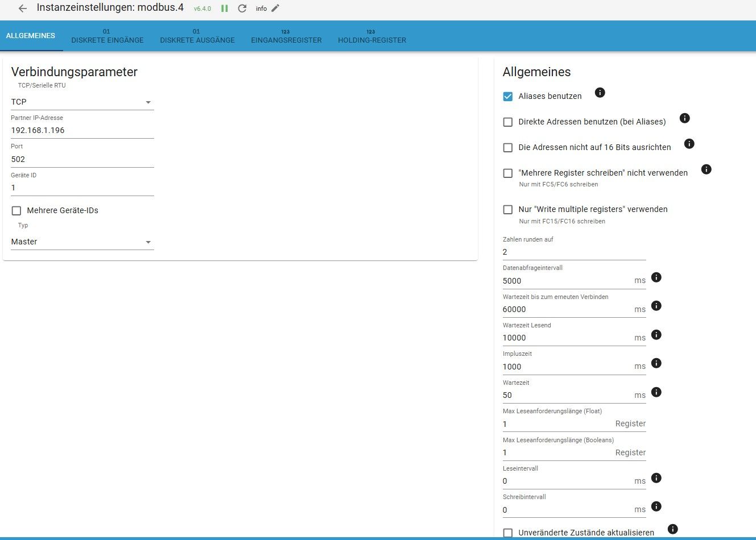The height and width of the screenshot is (540, 756).
Task: Enable Nur "Write multiple registers" verwenden
Action: click(508, 210)
